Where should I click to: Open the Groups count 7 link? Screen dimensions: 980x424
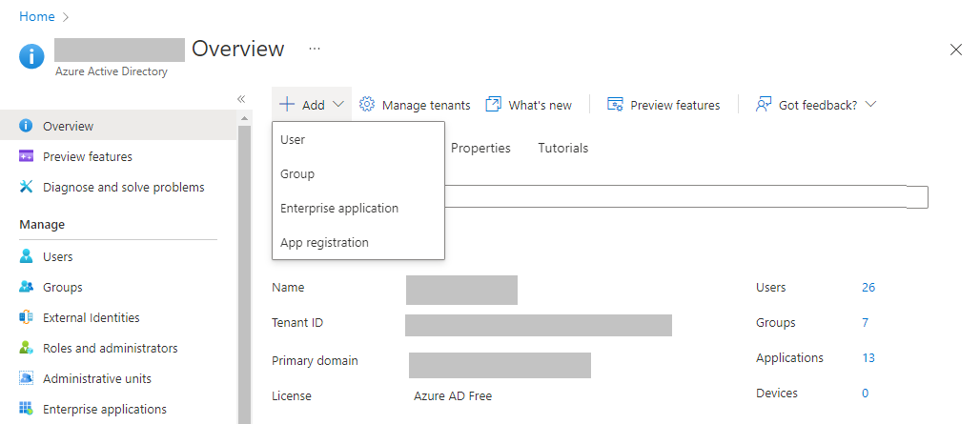click(865, 323)
